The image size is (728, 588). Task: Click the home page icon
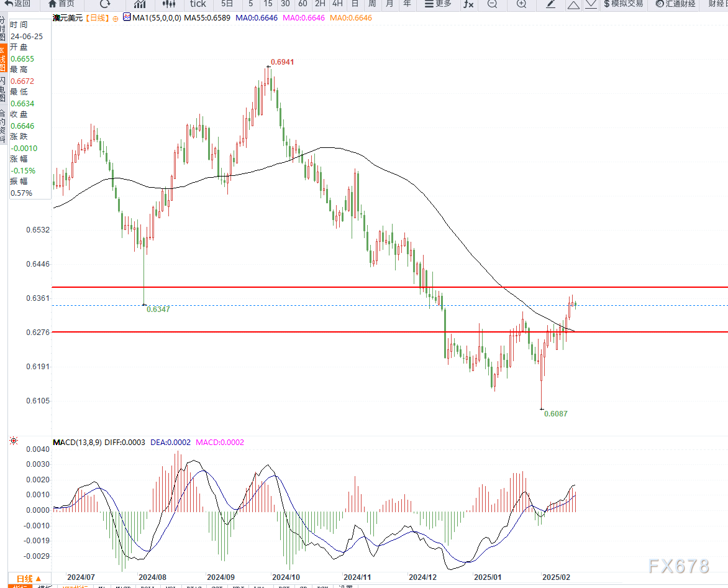click(x=62, y=5)
